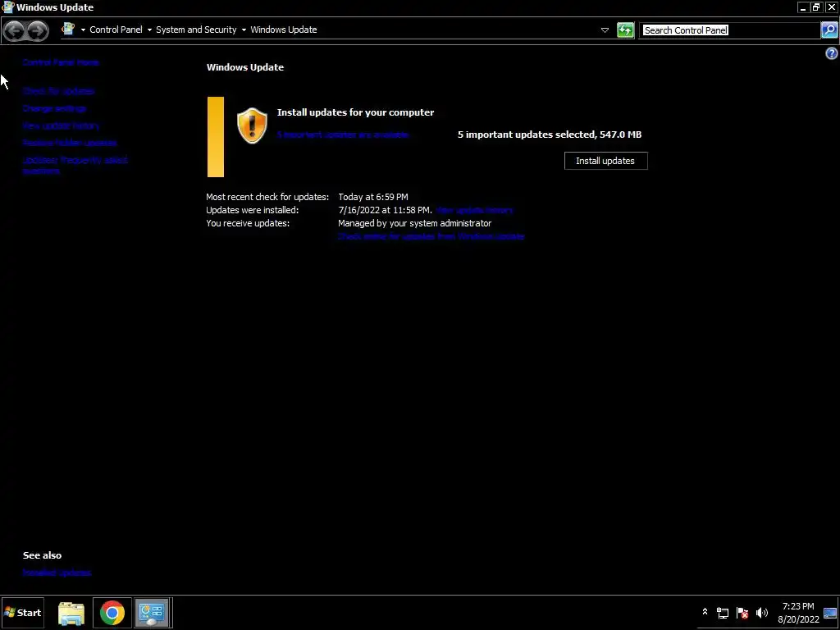
Task: Click Managed by your system administrator text
Action: click(414, 223)
